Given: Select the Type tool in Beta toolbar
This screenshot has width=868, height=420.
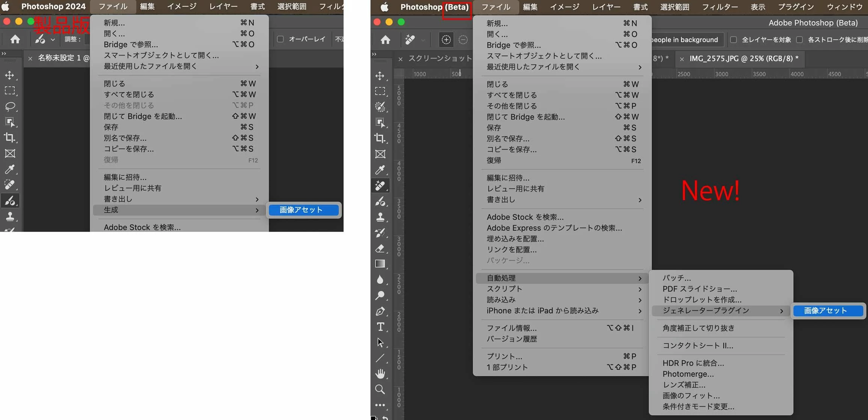Looking at the screenshot, I should [380, 327].
